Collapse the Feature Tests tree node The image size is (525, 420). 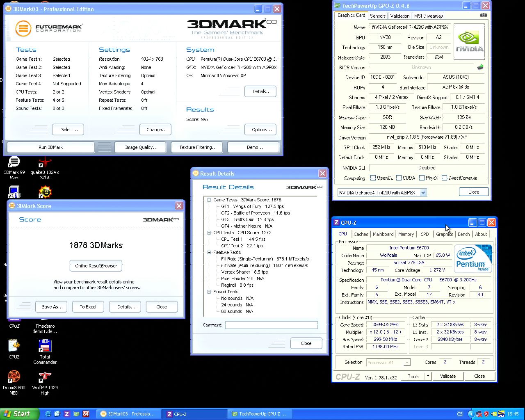click(x=209, y=252)
